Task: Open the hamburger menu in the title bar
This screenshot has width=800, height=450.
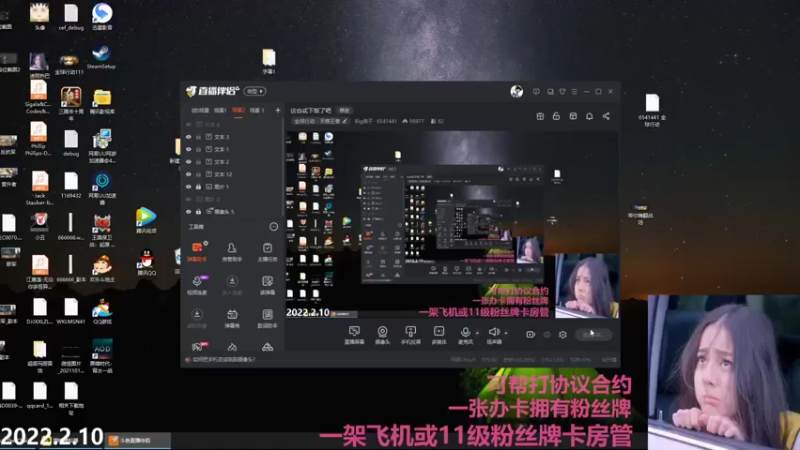Action: point(574,91)
